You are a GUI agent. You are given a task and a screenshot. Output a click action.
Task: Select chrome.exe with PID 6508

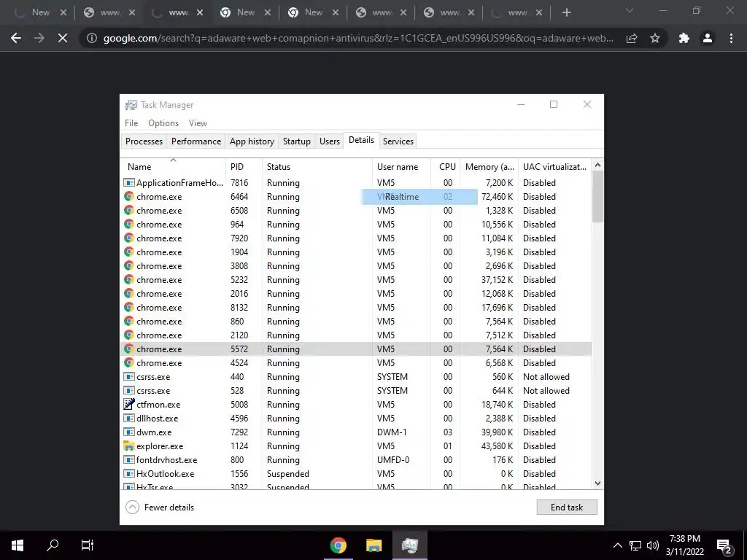pos(356,211)
